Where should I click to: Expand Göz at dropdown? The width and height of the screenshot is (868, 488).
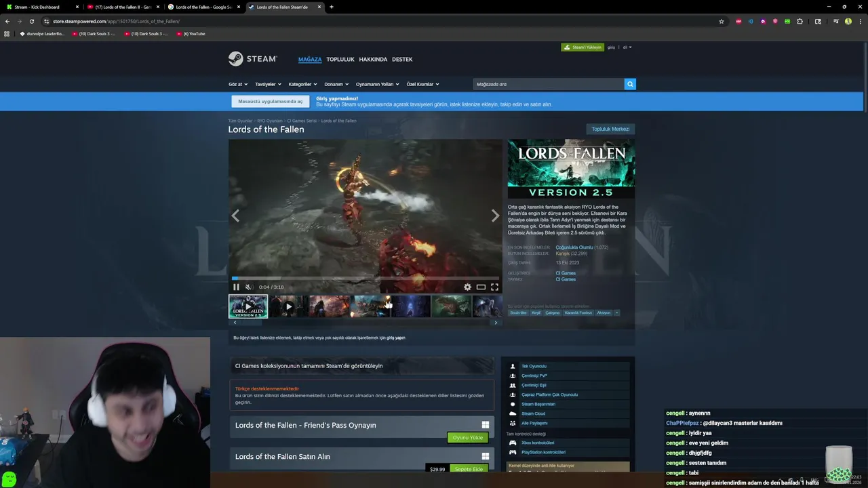click(x=237, y=84)
